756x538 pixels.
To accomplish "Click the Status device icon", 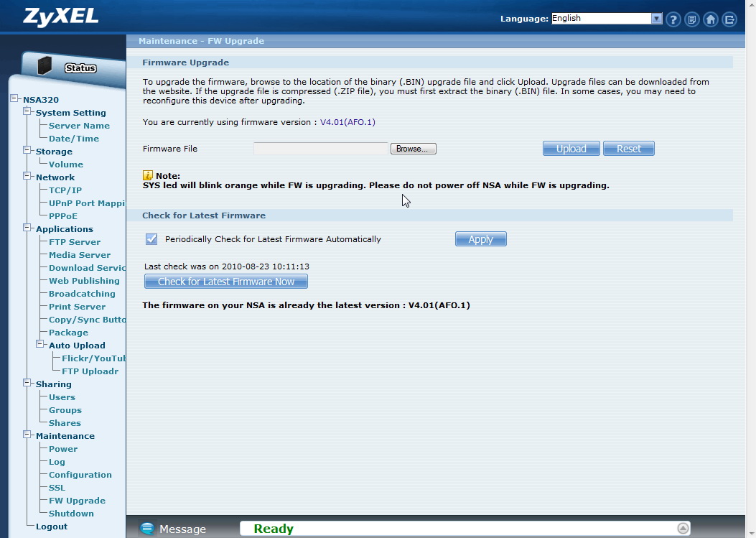I will click(45, 65).
